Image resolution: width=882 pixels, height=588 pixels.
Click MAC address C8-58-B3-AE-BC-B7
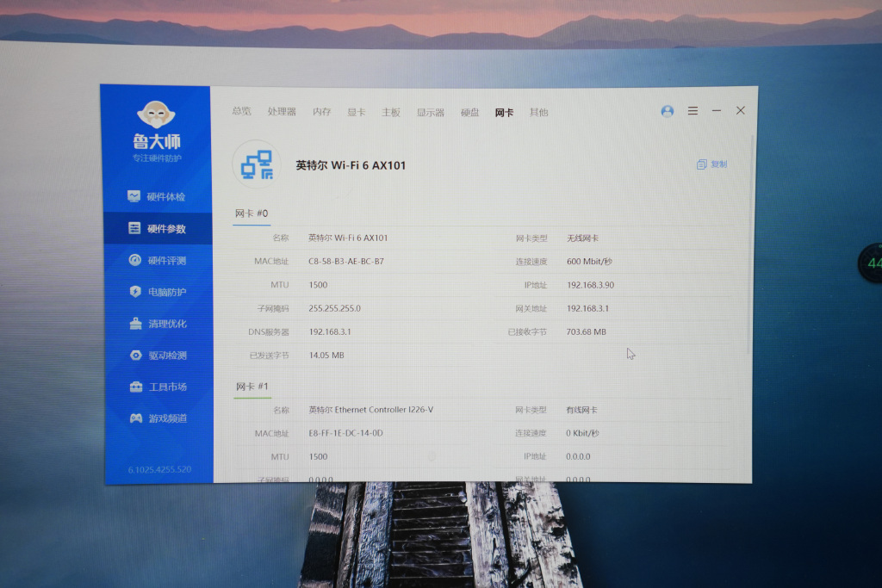coord(346,262)
